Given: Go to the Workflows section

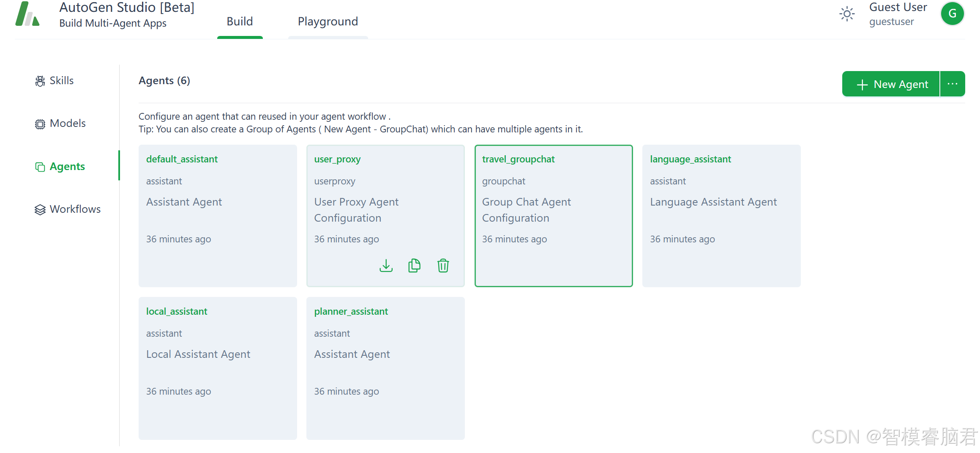Looking at the screenshot, I should 75,209.
